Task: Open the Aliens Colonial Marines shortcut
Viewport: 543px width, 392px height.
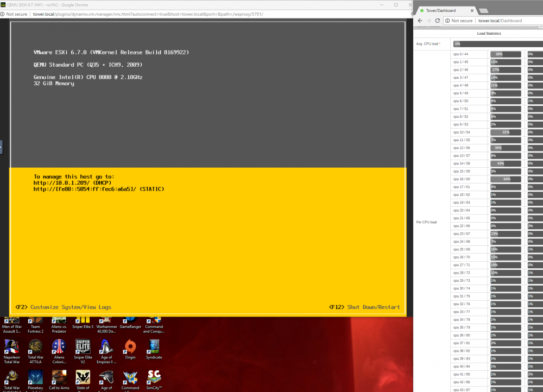Action: pyautogui.click(x=59, y=351)
